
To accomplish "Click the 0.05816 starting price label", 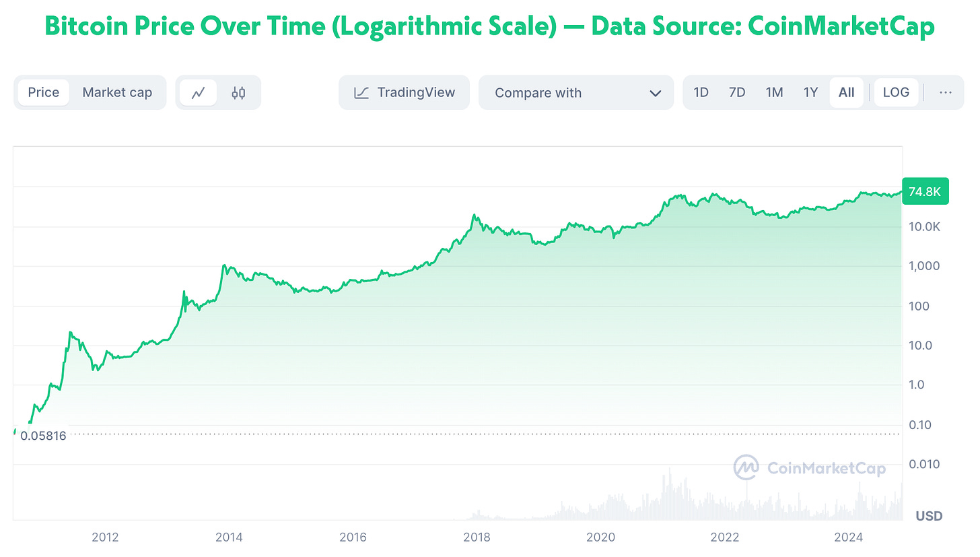I will coord(42,435).
